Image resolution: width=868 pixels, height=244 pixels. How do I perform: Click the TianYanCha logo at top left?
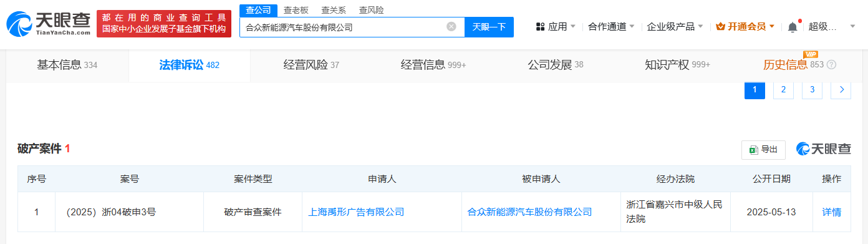49,24
